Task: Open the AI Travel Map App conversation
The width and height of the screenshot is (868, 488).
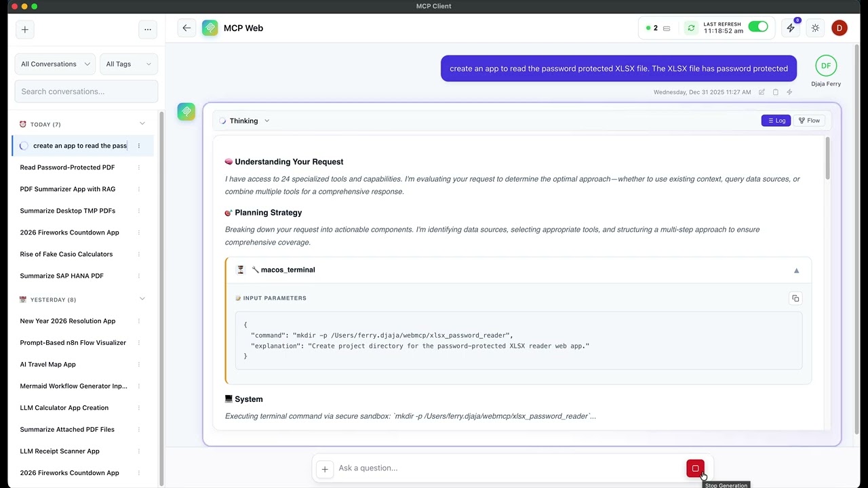Action: 47,365
